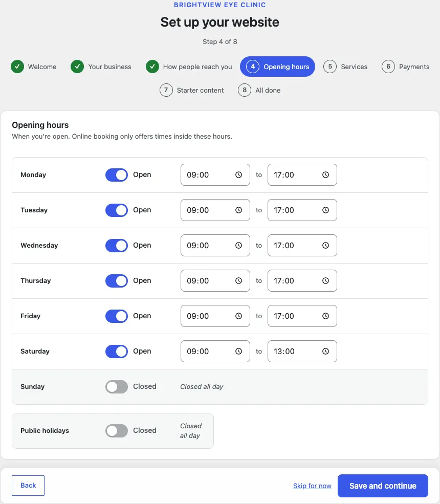Viewport: 440px width, 504px height.
Task: Open clock picker for Monday opening time
Action: coord(238,175)
